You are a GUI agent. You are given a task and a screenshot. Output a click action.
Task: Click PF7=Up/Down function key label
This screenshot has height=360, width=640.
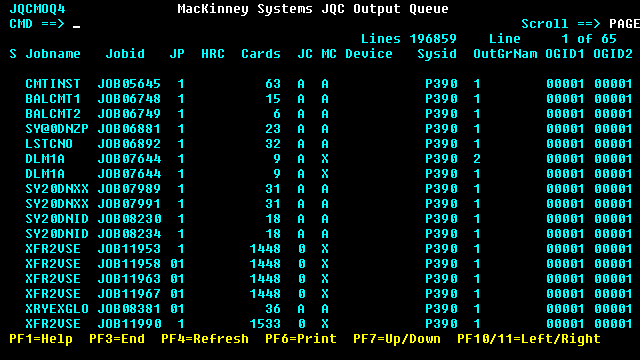[397, 339]
